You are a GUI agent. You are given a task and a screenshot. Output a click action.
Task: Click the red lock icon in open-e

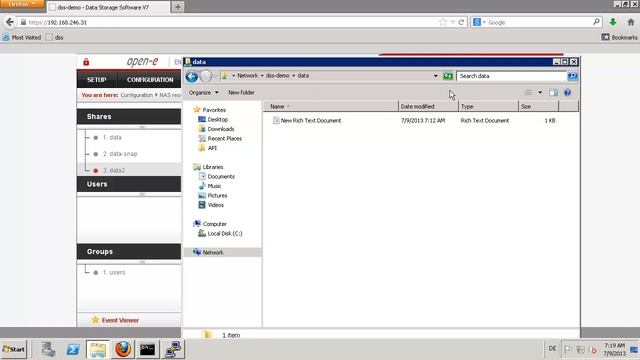[86, 62]
